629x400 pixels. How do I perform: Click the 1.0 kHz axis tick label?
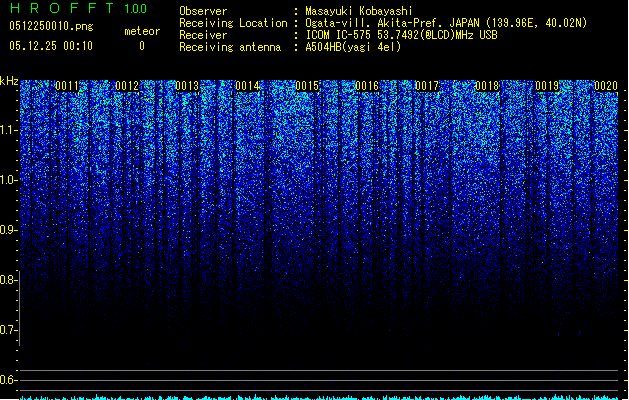coord(8,180)
